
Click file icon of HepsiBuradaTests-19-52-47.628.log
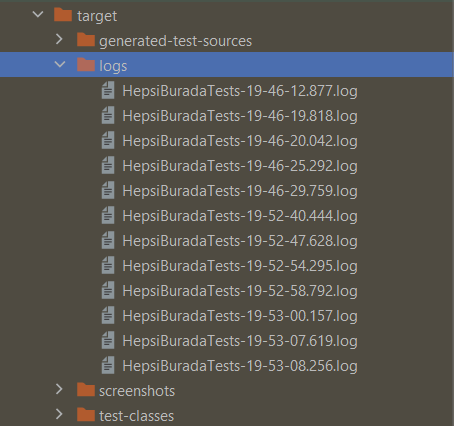pos(108,241)
